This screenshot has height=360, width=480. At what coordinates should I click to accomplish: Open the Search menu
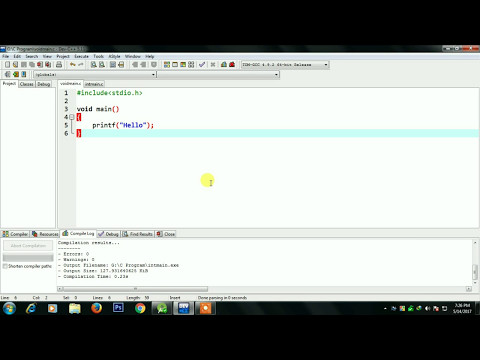click(x=32, y=56)
